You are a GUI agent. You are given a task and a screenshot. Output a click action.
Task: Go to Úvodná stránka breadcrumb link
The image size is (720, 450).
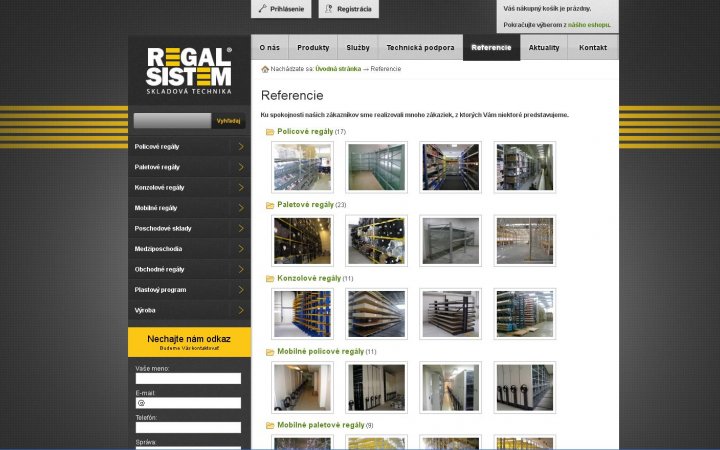[x=338, y=69]
